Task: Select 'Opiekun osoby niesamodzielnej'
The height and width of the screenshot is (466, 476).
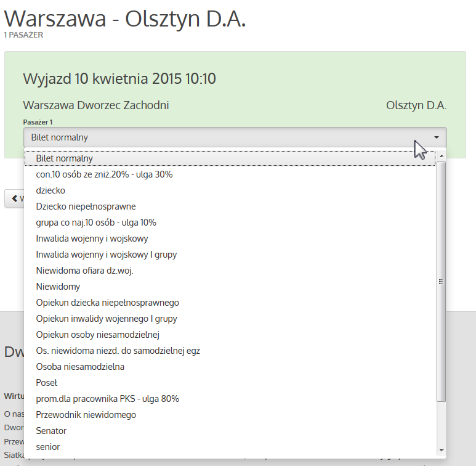Action: 230,335
